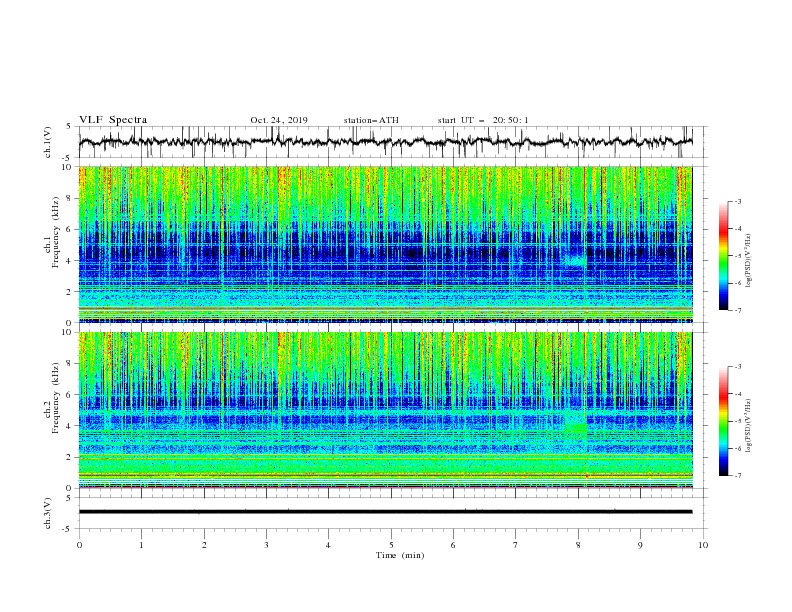Click the "ch.1(V)" waveform axis label
Screen dimensions: 792x612
coord(48,142)
